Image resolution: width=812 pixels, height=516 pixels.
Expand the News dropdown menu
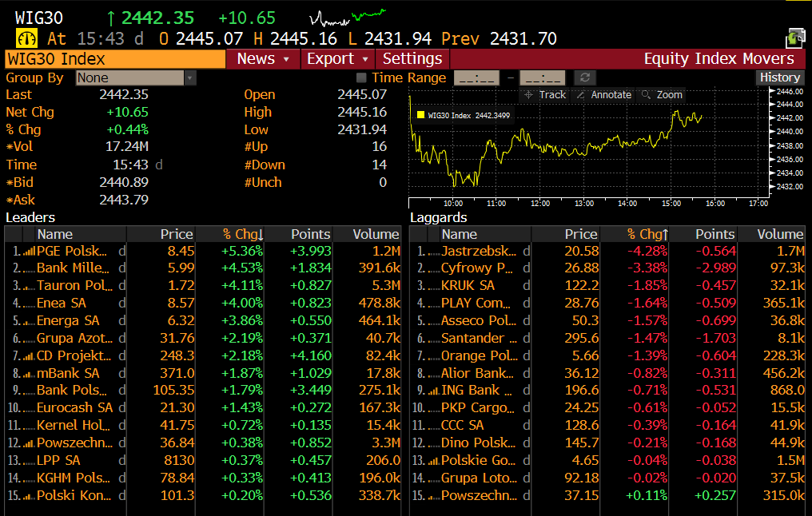pyautogui.click(x=263, y=58)
